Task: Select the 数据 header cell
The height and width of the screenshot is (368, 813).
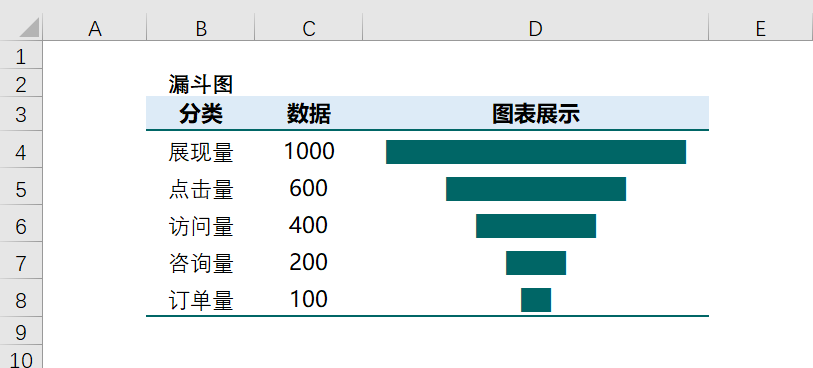Action: [x=309, y=114]
